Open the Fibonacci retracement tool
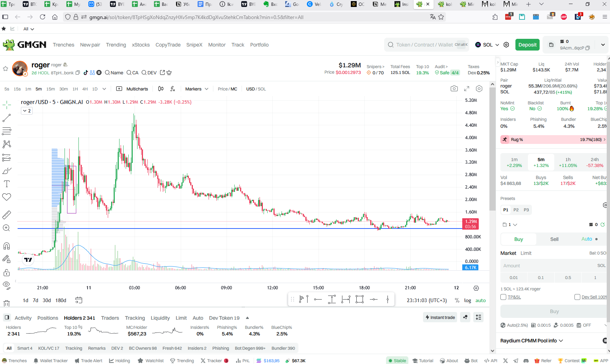 [x=7, y=131]
